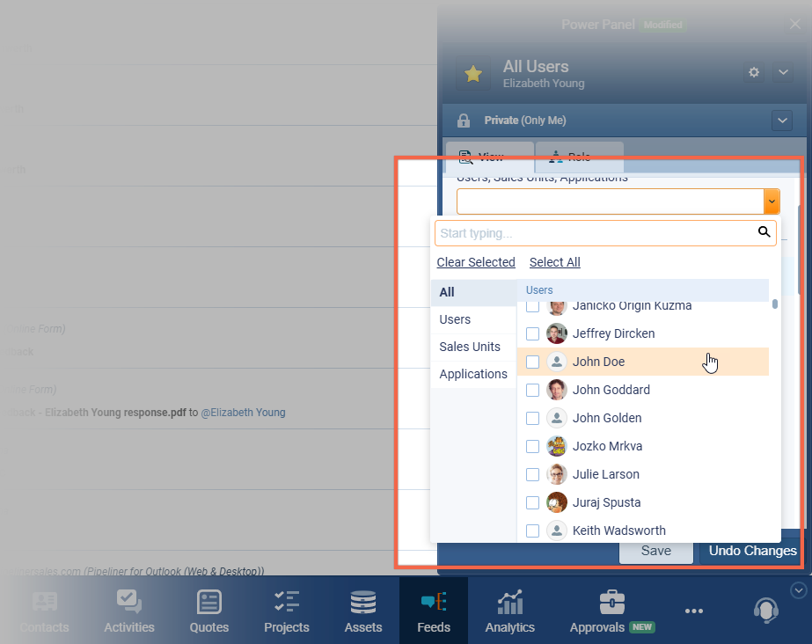Click the Select All link
The image size is (812, 644).
click(554, 262)
